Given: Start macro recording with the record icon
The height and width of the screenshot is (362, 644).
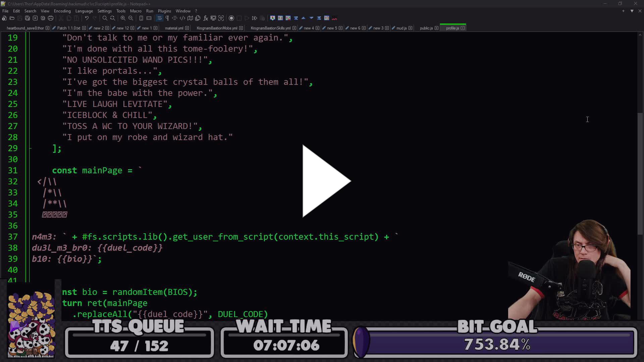Looking at the screenshot, I should click(231, 18).
